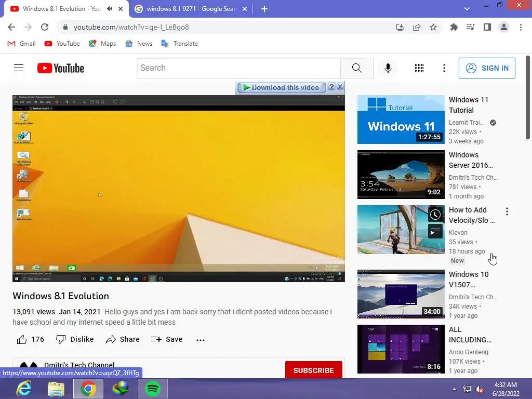Screen dimensions: 532x399
Task: Open the Windows Server 2016 video thumbnail
Action: [401, 175]
